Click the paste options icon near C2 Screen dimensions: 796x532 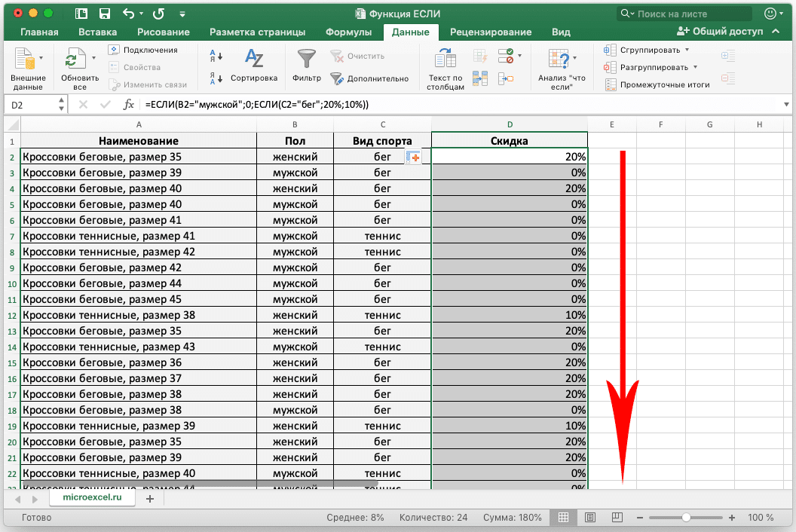(412, 157)
